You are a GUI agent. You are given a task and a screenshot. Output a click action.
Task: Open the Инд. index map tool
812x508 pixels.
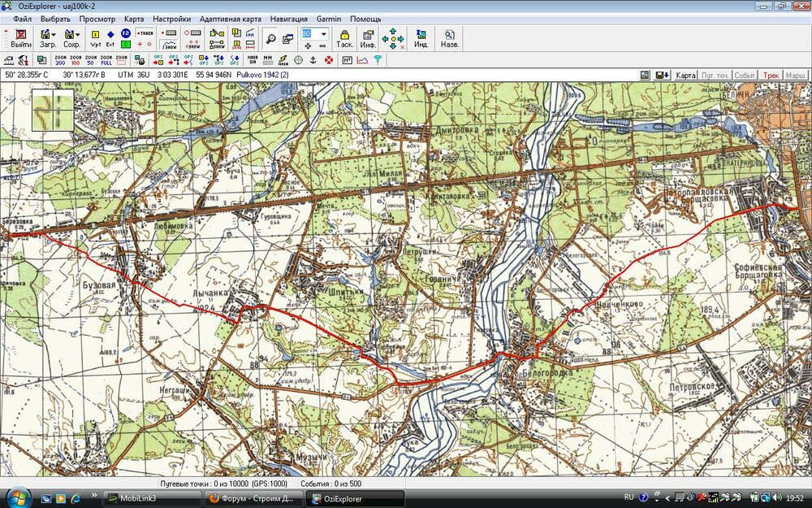coord(421,38)
